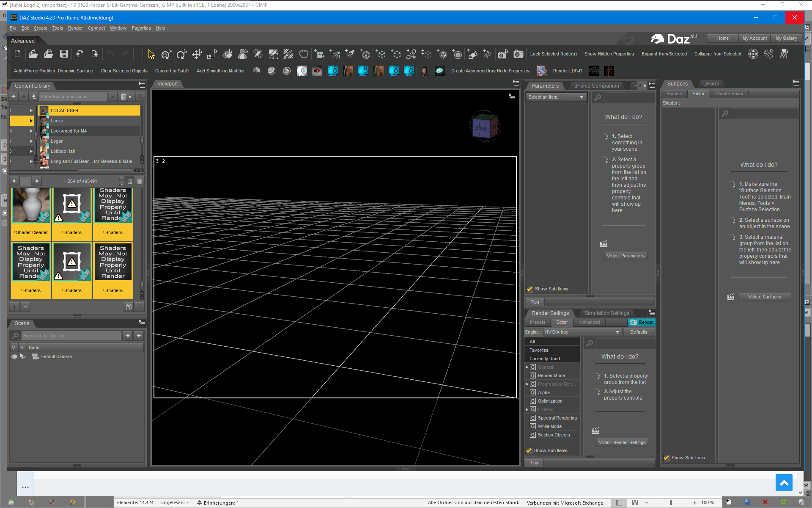Click the red eye shader icon
812x508 pixels.
317,71
